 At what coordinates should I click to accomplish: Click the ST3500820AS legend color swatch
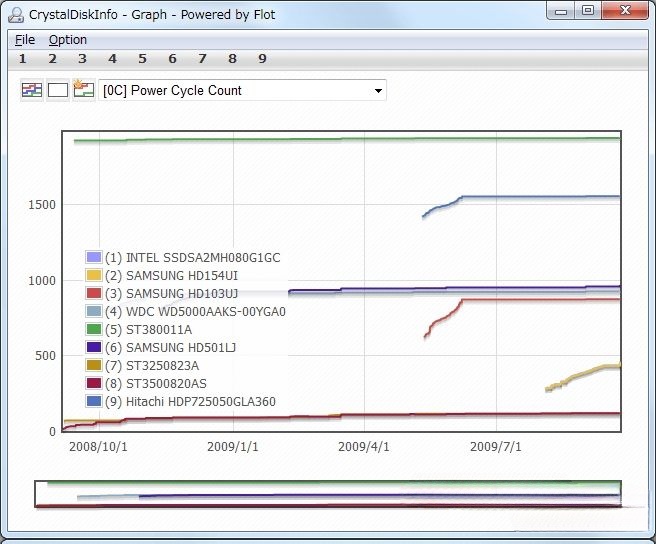point(94,383)
